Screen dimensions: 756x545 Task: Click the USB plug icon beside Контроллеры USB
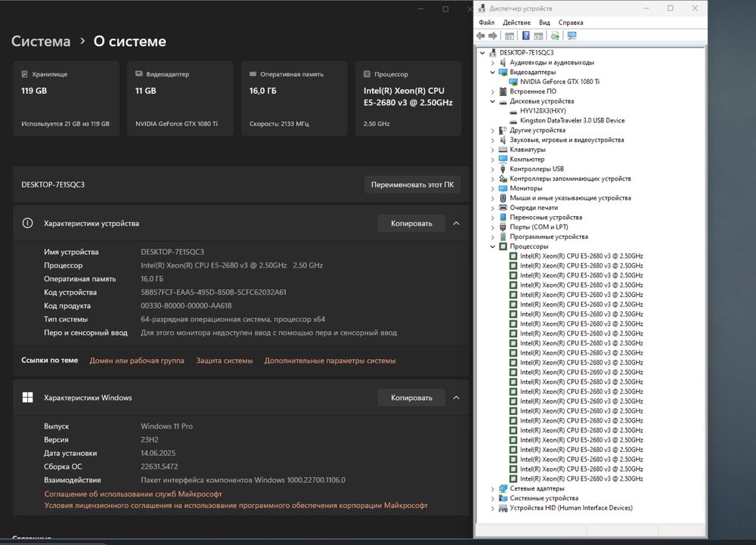click(503, 169)
